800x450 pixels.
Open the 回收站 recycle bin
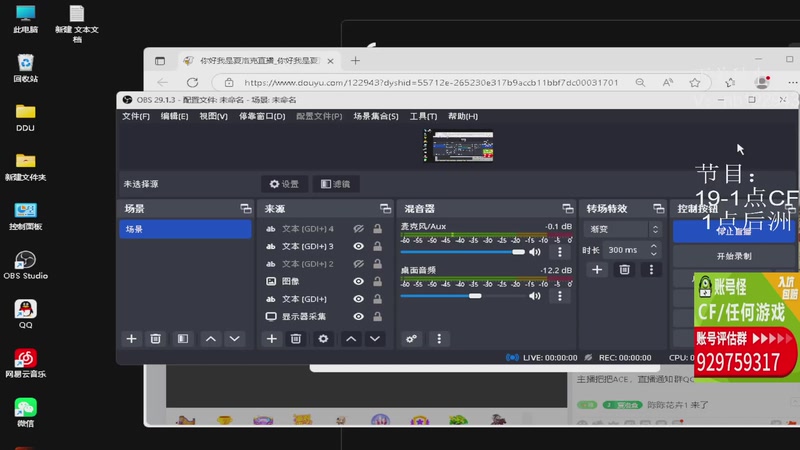[26, 68]
